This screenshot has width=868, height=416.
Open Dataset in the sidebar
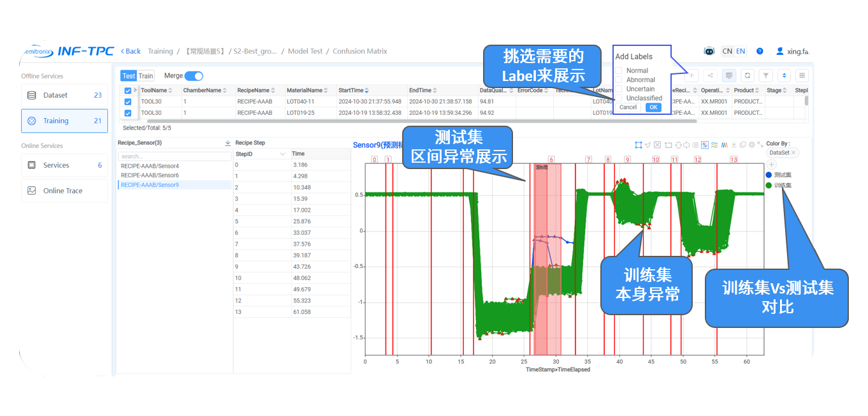64,95
